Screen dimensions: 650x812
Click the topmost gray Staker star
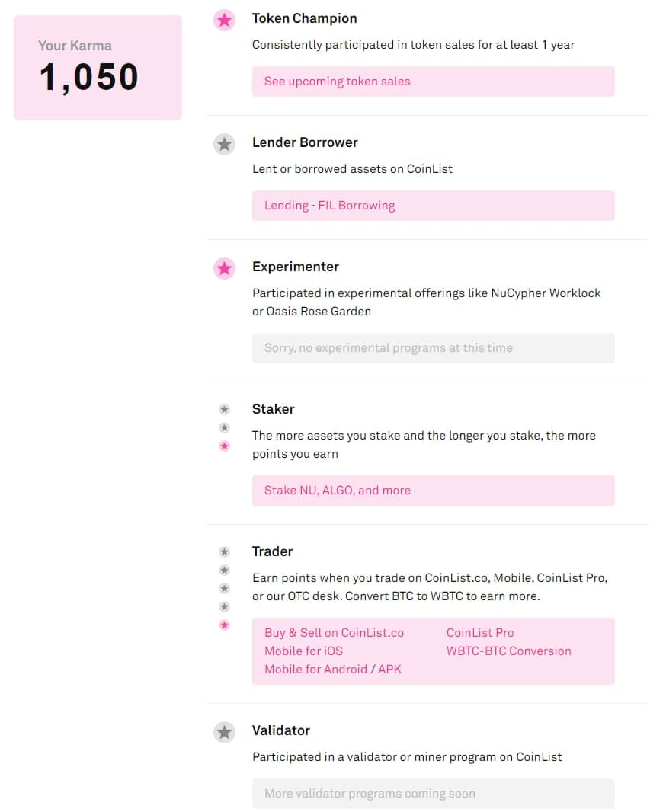(224, 409)
